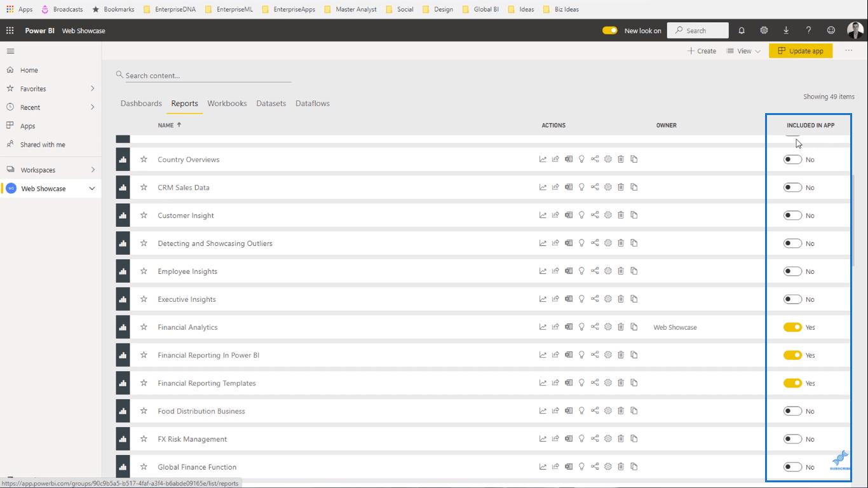
Task: Open the notifications bell
Action: click(x=742, y=30)
